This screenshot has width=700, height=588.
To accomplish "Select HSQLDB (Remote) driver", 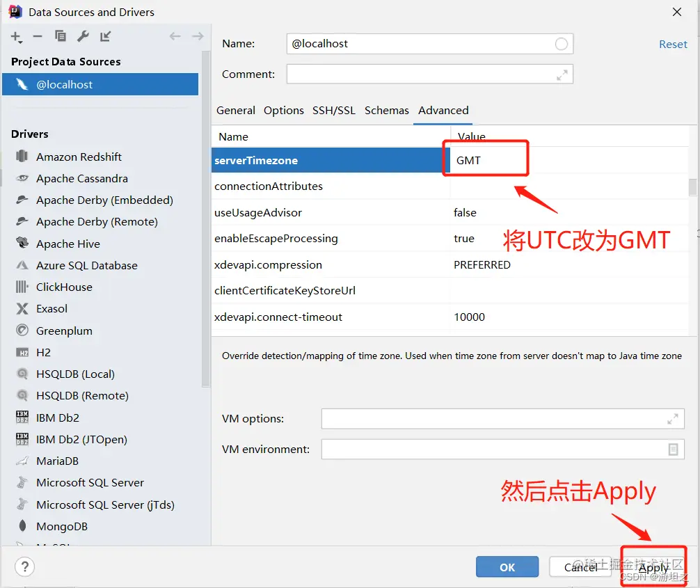I will [x=82, y=396].
